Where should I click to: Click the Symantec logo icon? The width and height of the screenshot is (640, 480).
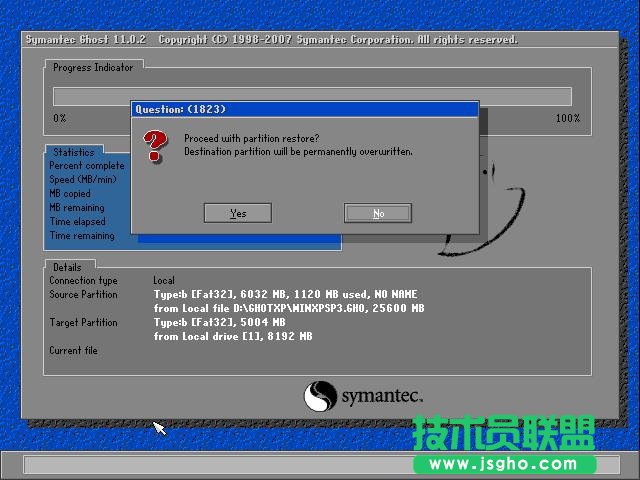pos(321,394)
